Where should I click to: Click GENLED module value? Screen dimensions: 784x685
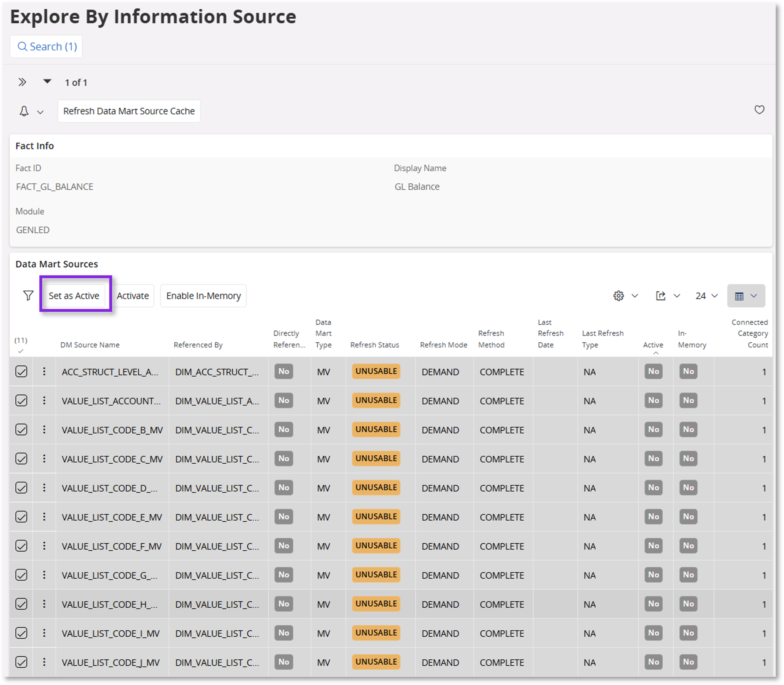click(x=33, y=230)
